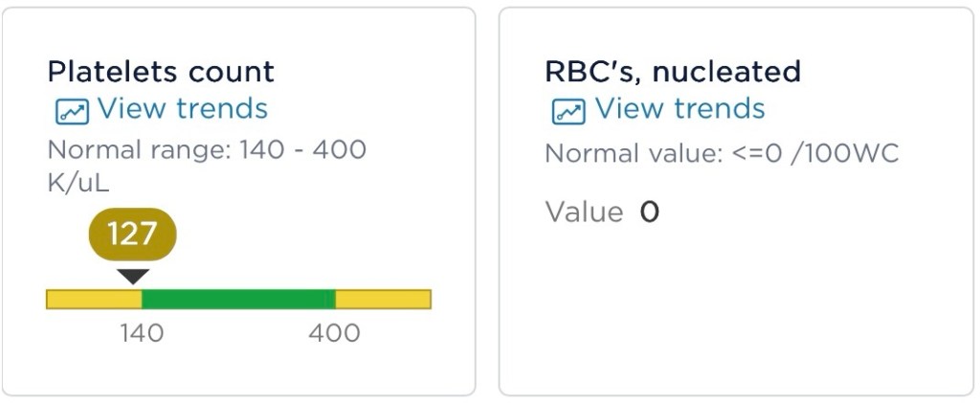Click the left yellow low-range segment
This screenshot has height=403, width=980.
[x=94, y=299]
